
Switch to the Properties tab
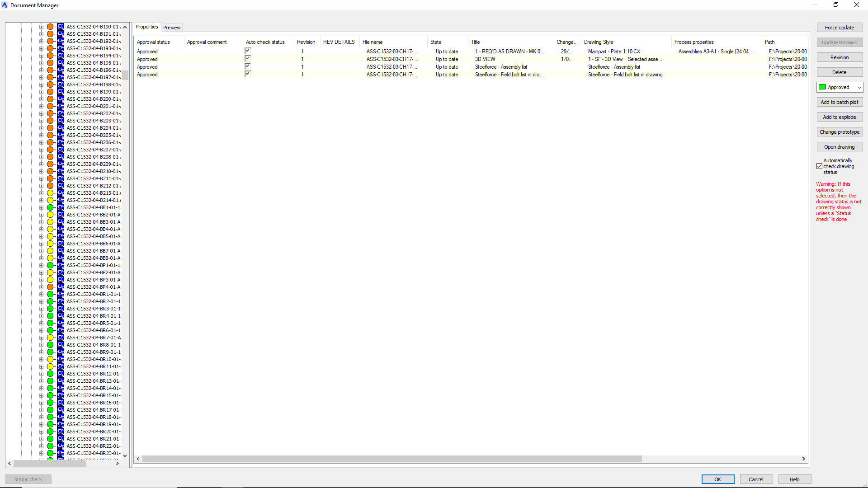(147, 27)
